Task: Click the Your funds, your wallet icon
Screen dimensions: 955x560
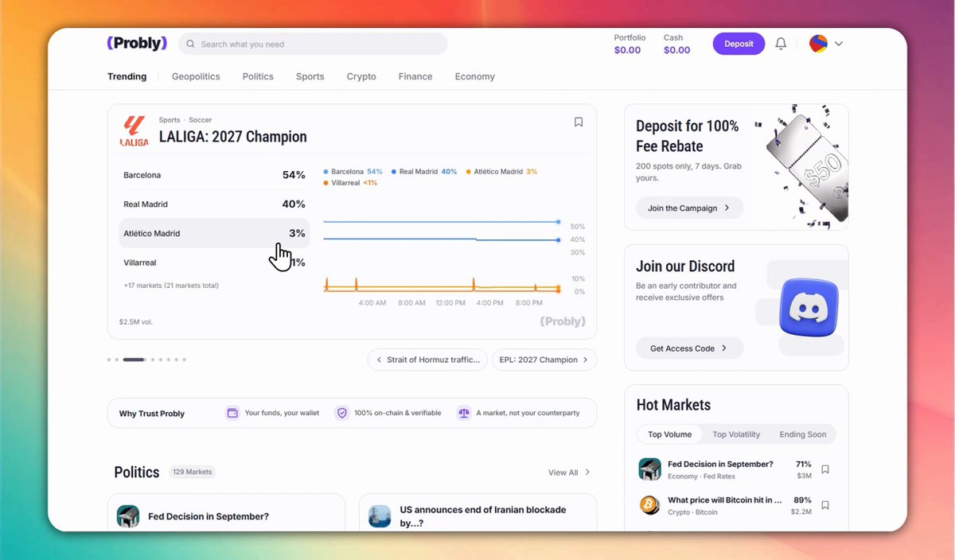Action: pyautogui.click(x=232, y=413)
